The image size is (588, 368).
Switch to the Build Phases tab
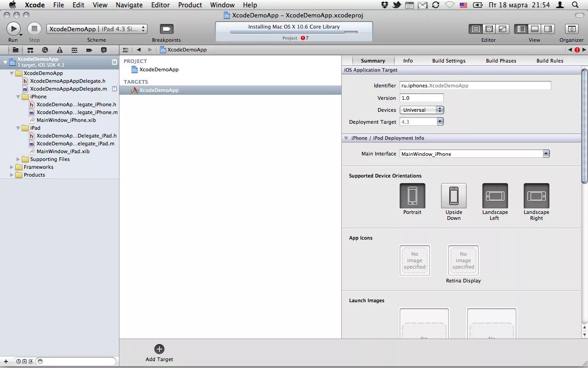click(x=501, y=61)
